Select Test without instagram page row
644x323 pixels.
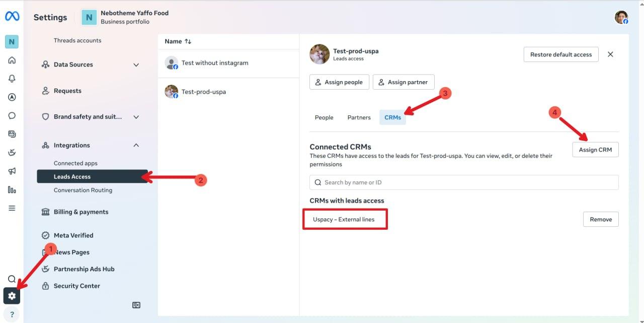[x=228, y=63]
